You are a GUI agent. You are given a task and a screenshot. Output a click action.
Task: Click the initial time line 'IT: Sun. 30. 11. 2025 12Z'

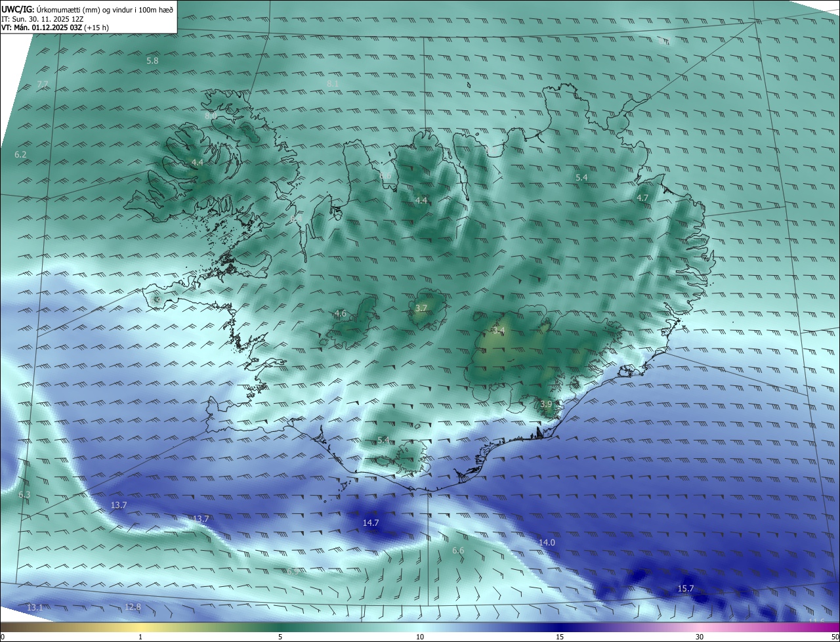tap(43, 19)
